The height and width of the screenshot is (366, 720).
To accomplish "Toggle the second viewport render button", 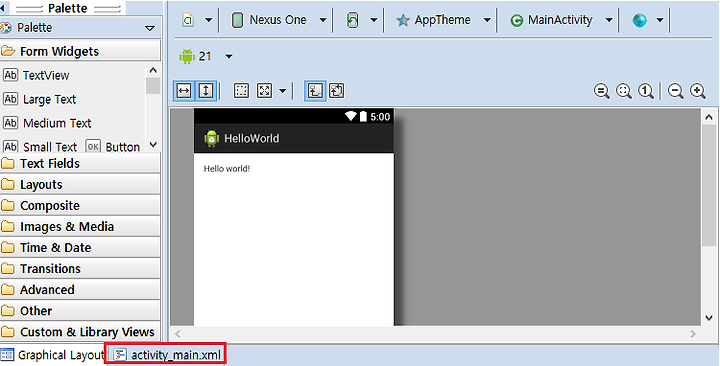I will (x=337, y=91).
